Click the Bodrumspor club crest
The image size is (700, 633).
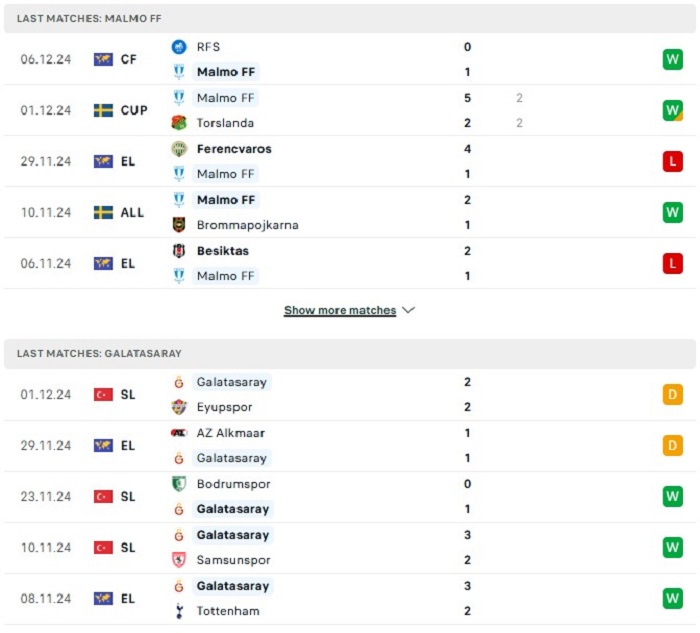[x=179, y=484]
